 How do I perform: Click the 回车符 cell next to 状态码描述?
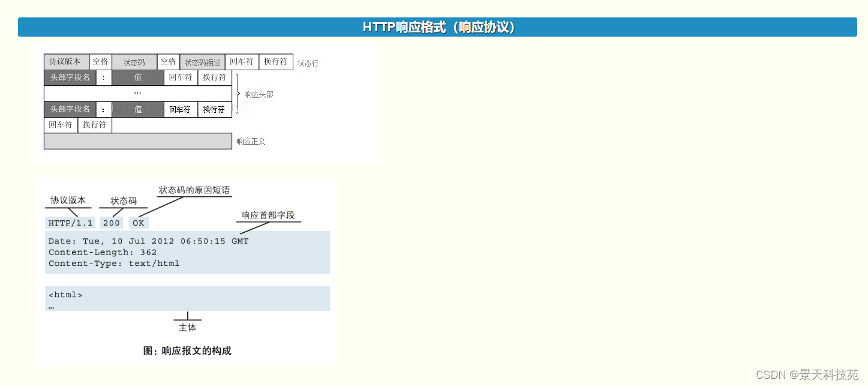click(242, 62)
